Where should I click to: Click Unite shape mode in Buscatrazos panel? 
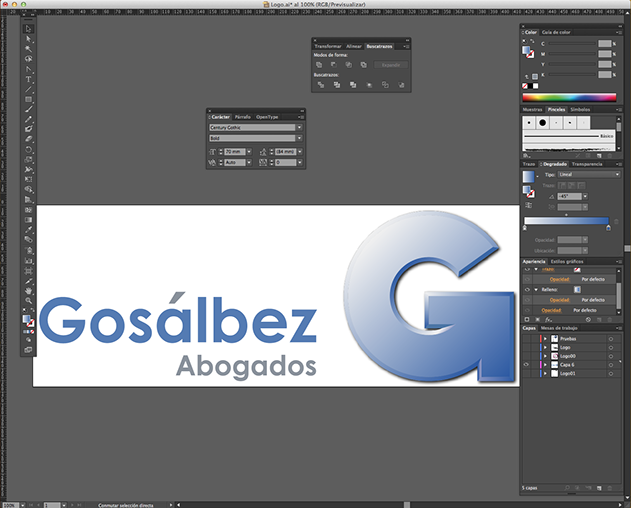click(319, 65)
